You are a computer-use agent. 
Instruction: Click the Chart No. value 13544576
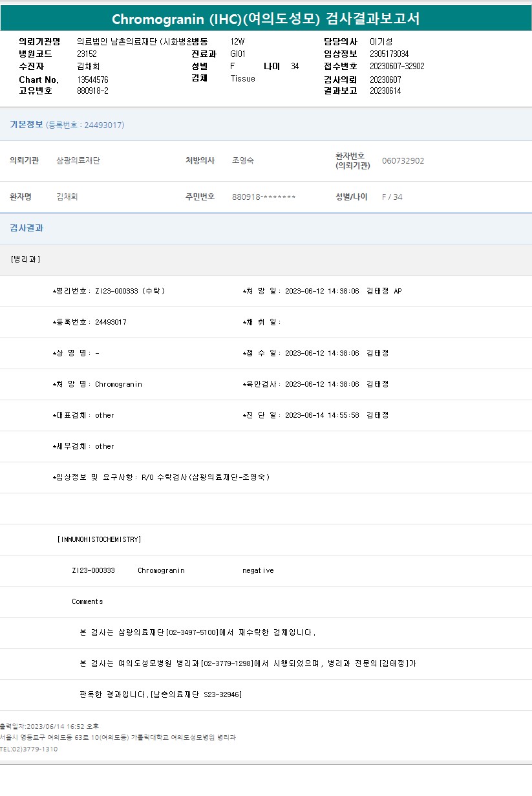(x=92, y=80)
